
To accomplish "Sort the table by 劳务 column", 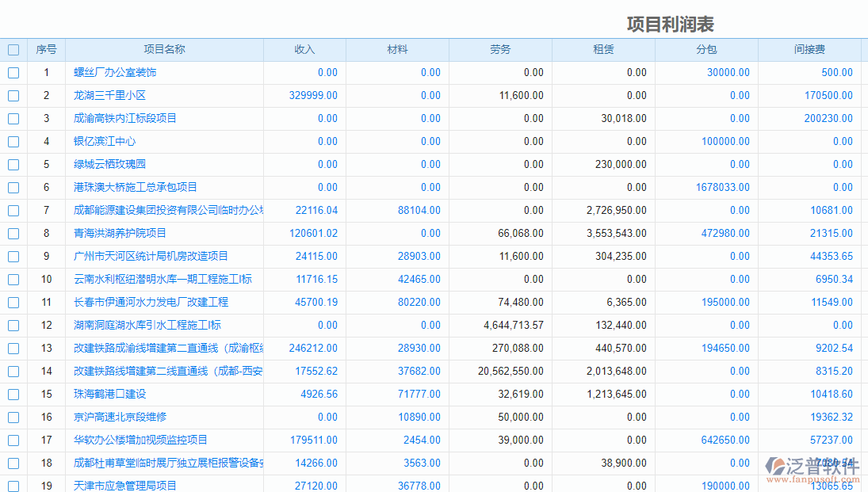I will (499, 49).
